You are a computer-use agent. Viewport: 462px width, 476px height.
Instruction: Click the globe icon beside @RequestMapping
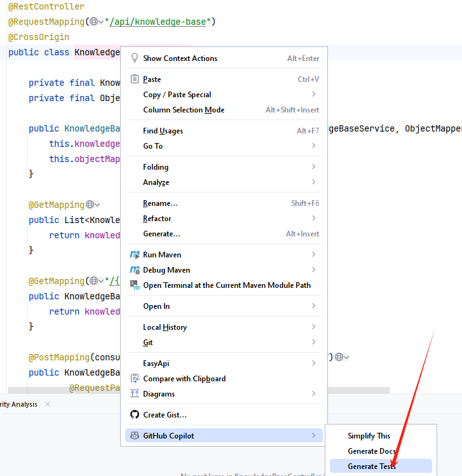pos(93,22)
